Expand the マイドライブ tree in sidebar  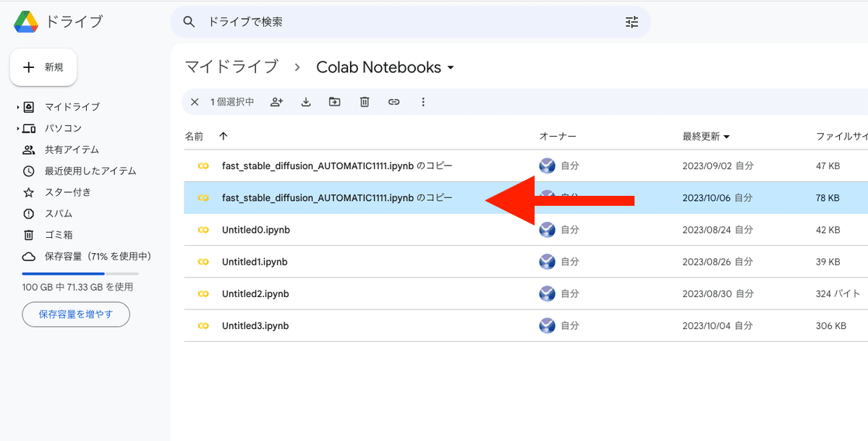(18, 107)
